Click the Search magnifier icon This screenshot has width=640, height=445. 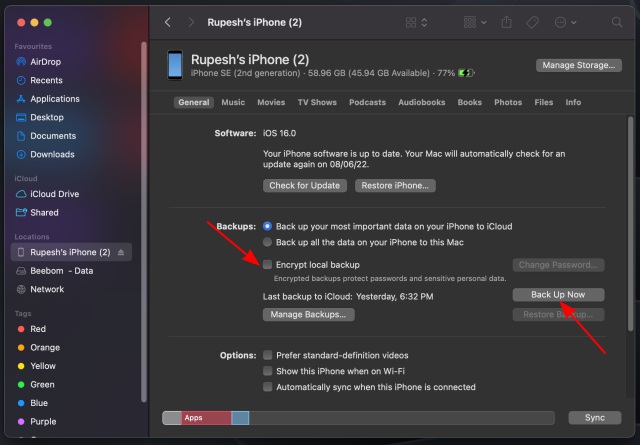point(617,22)
